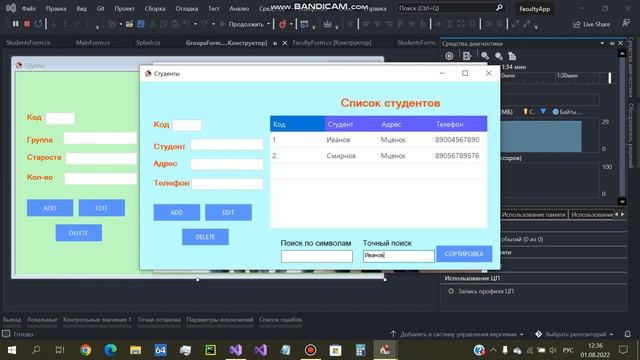Select the Иванов row in the students table
The image size is (640, 360).
(378, 140)
